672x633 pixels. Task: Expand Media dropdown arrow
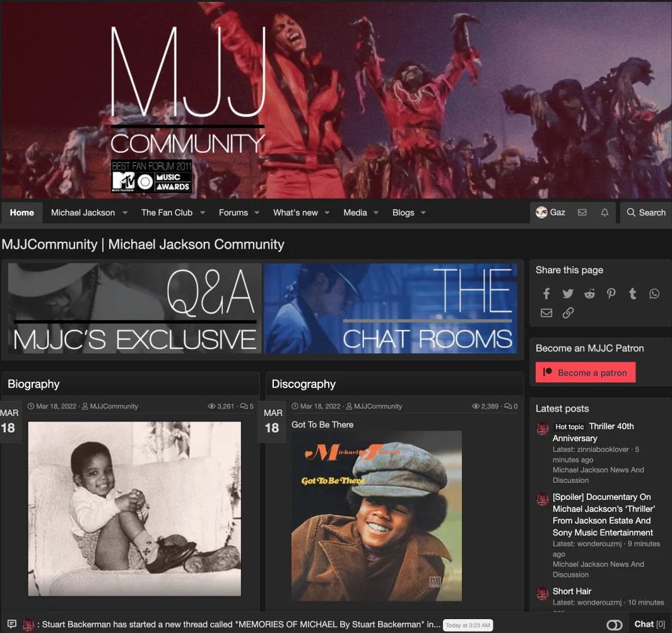pos(376,213)
